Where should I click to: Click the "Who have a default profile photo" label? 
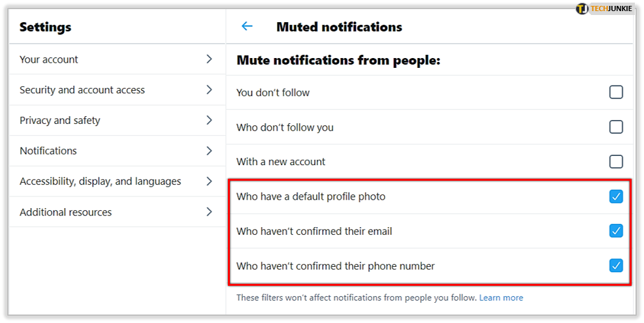[311, 196]
